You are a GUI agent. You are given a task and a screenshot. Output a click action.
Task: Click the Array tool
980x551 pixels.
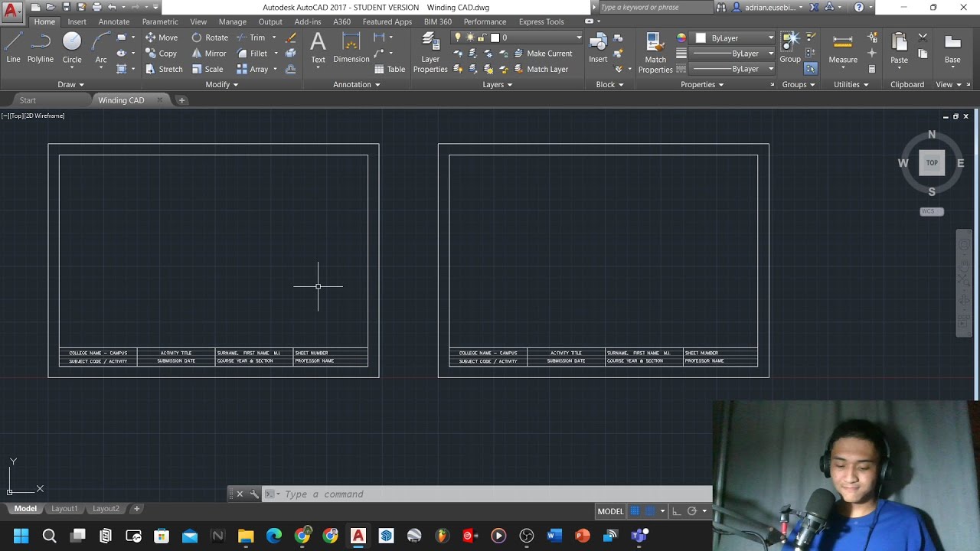click(253, 69)
